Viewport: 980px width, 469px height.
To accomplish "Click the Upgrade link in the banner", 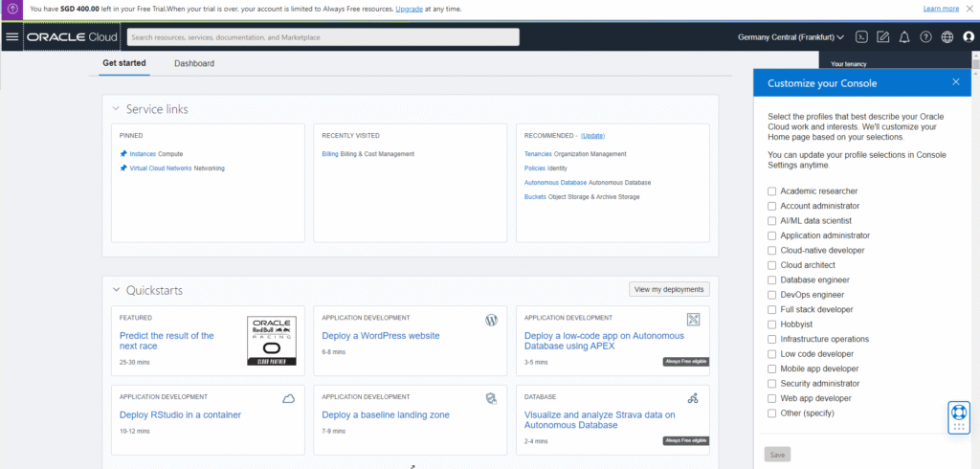I will (x=410, y=10).
